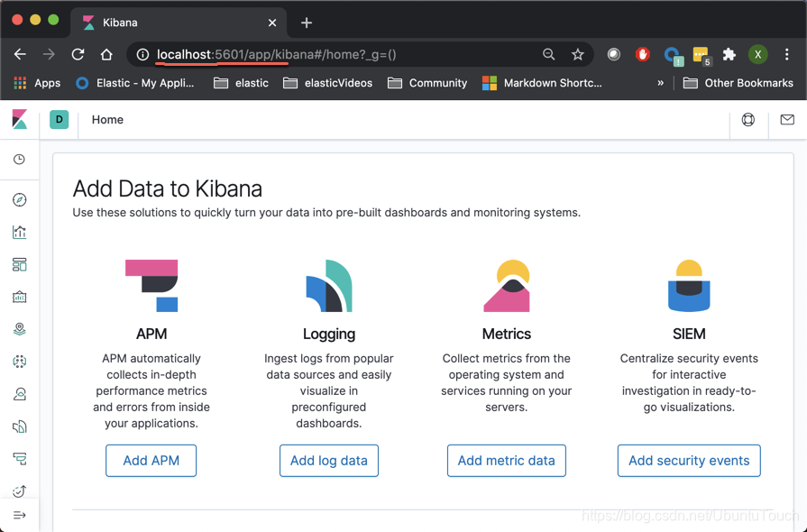Image resolution: width=807 pixels, height=532 pixels.
Task: Expand sidebar navigation arrow icon
Action: pyautogui.click(x=20, y=515)
